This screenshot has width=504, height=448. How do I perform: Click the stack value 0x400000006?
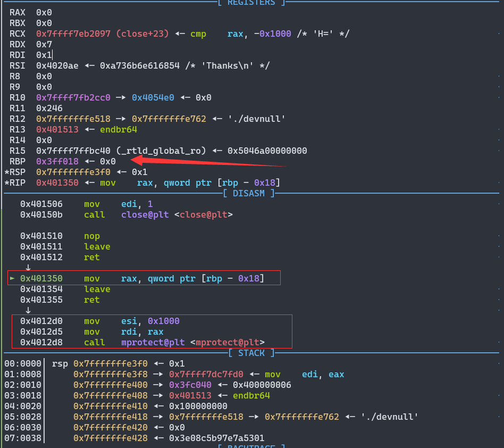(x=262, y=385)
